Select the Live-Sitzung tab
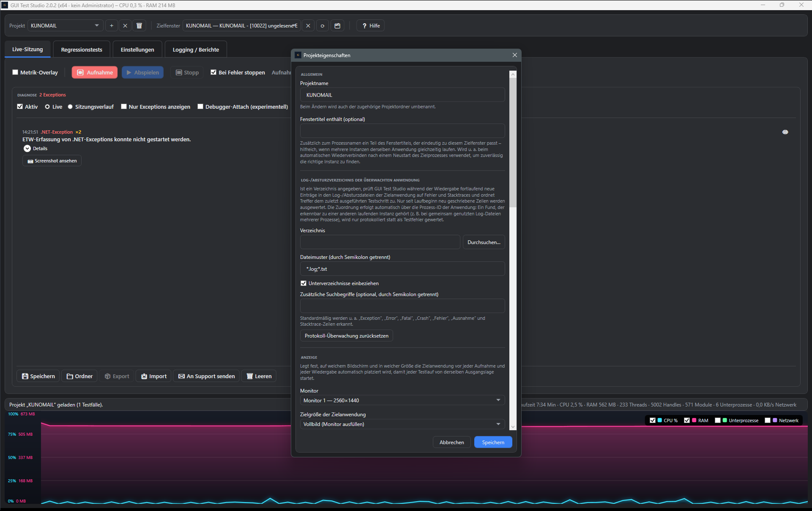812x511 pixels. (27, 49)
